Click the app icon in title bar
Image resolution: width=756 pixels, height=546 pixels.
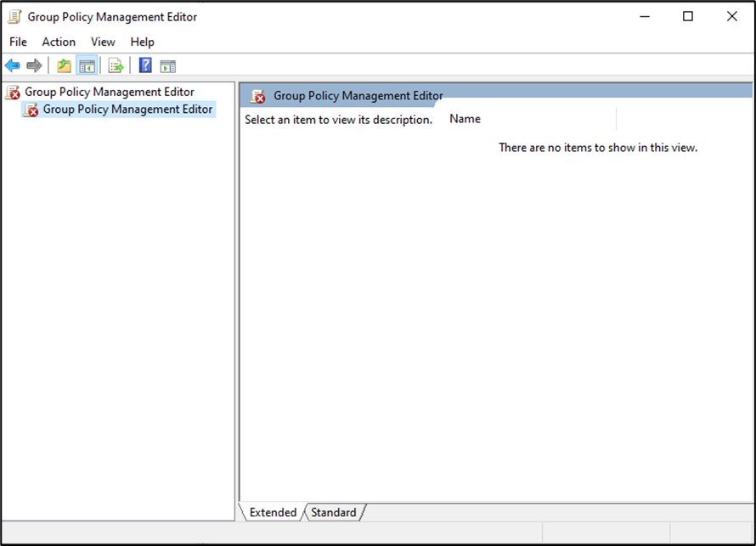14,16
